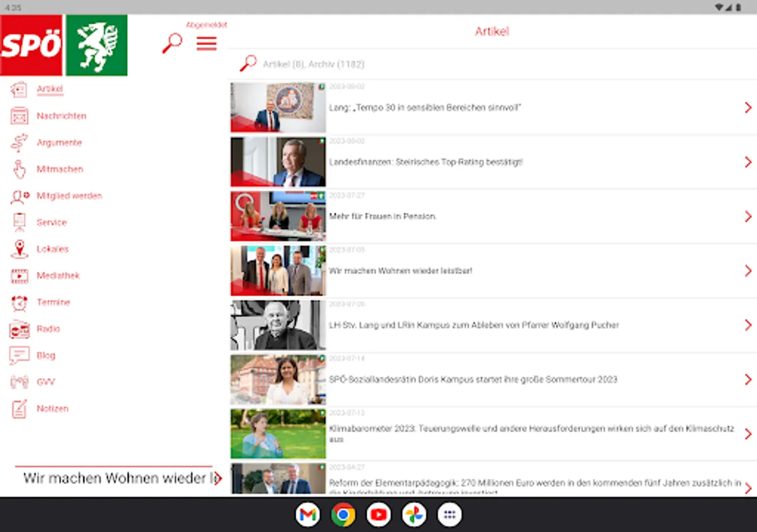Select the Notizen notepad icon

tap(20, 409)
